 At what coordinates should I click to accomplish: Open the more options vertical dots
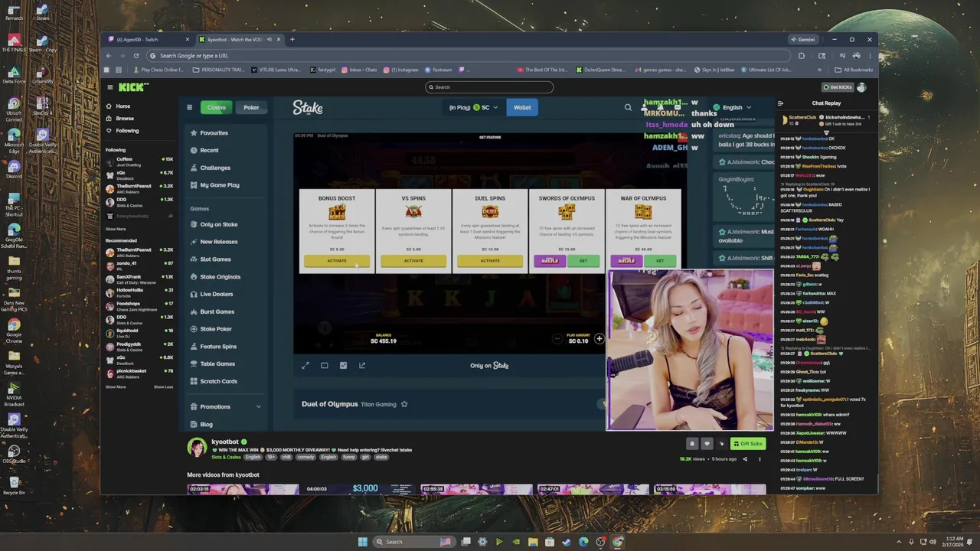[759, 459]
